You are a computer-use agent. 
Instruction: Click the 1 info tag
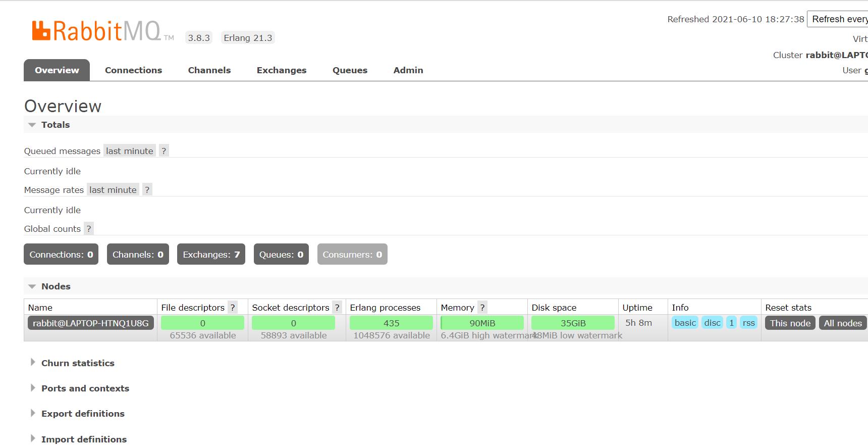[731, 322]
